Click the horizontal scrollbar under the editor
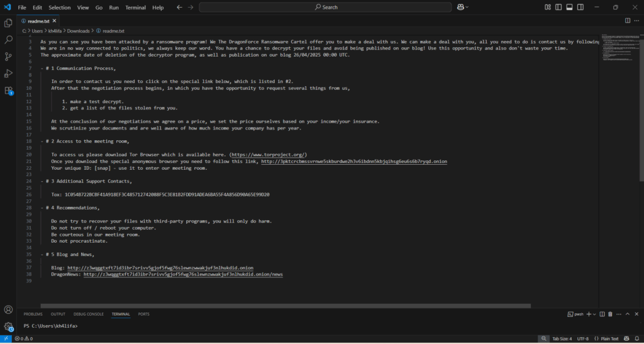This screenshot has width=644, height=344. (x=286, y=306)
